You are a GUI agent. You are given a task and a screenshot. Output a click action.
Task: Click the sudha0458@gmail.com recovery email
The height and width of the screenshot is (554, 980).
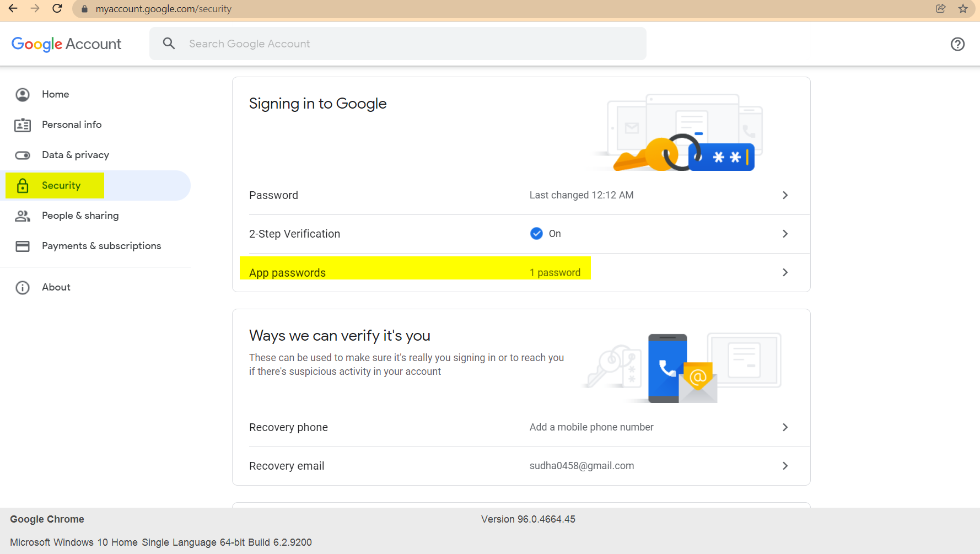point(581,466)
